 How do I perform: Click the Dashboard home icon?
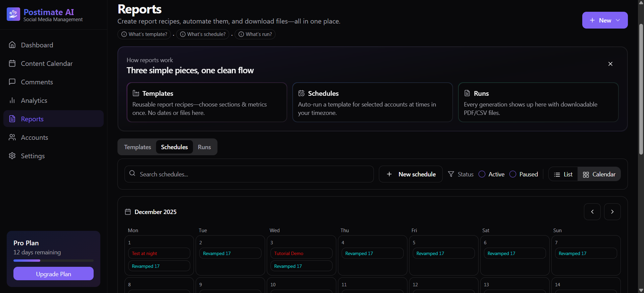[12, 45]
